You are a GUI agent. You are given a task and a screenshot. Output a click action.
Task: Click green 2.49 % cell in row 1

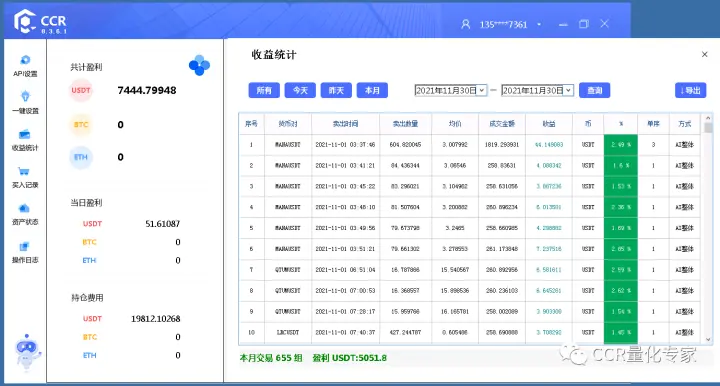pos(621,145)
